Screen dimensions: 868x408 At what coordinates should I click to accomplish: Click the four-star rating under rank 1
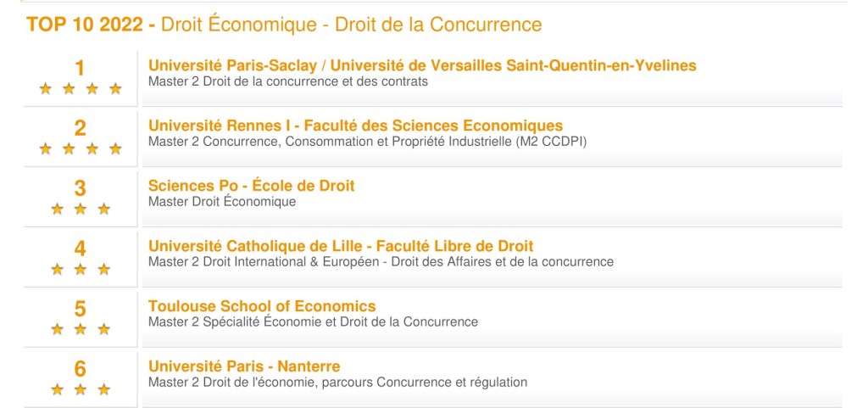click(81, 88)
